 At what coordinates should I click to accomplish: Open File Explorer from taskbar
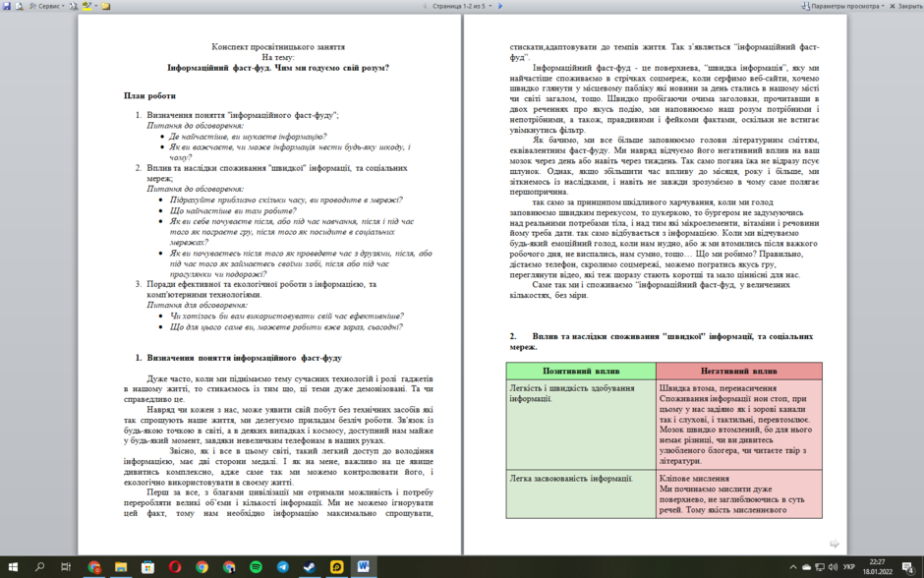point(121,567)
